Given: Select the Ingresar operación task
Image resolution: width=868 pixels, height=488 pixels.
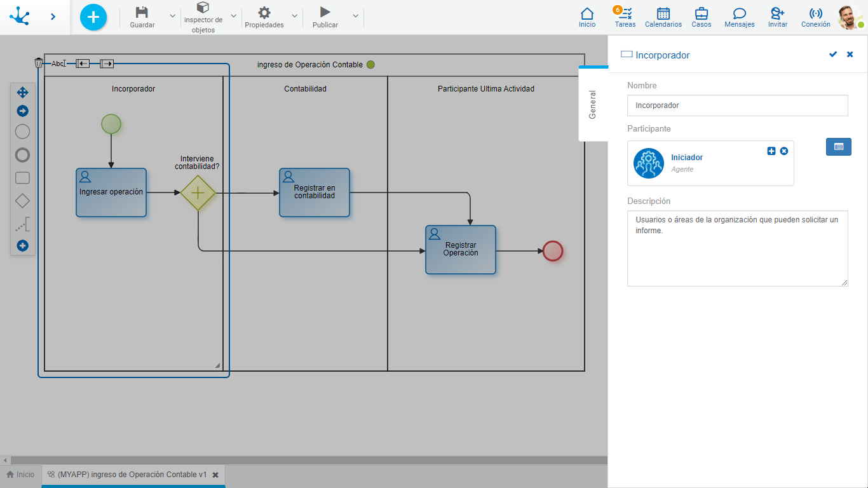Looking at the screenshot, I should point(111,193).
